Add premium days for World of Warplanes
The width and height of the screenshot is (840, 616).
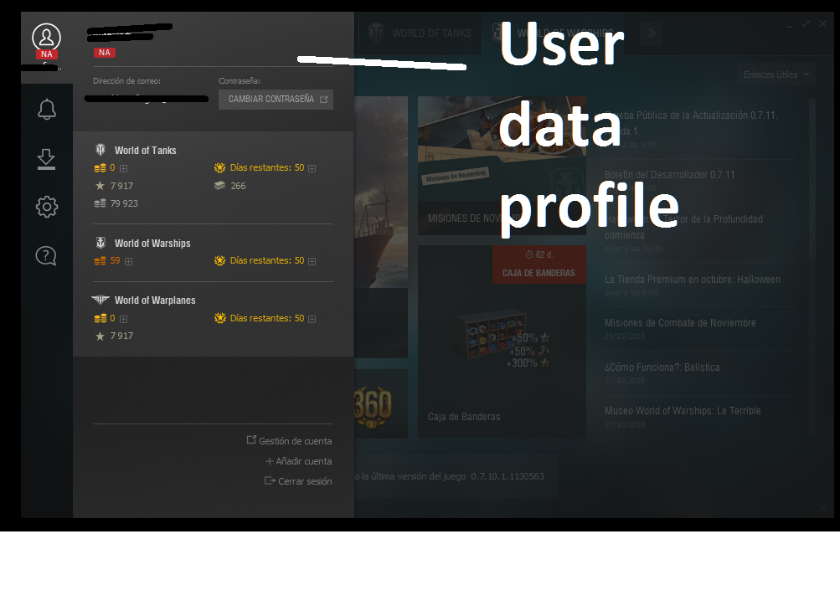[x=312, y=319]
